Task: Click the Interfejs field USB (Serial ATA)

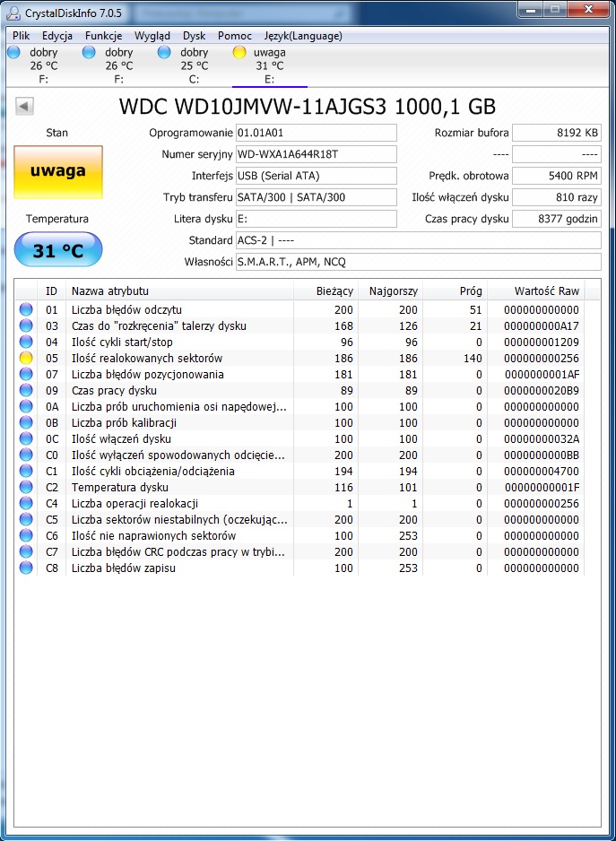Action: (316, 176)
